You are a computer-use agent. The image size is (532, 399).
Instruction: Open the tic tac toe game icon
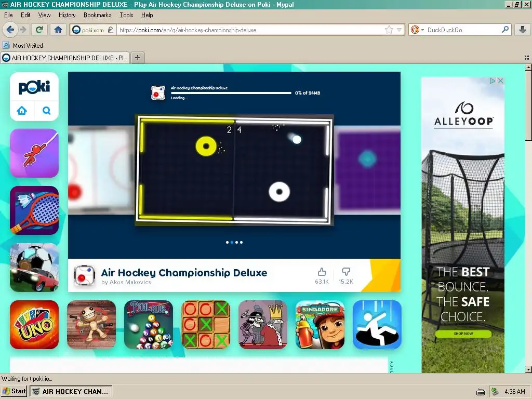pos(206,325)
